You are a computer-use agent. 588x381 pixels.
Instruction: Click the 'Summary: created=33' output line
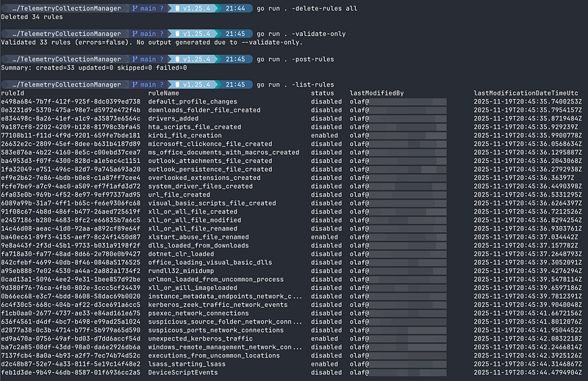[x=94, y=68]
